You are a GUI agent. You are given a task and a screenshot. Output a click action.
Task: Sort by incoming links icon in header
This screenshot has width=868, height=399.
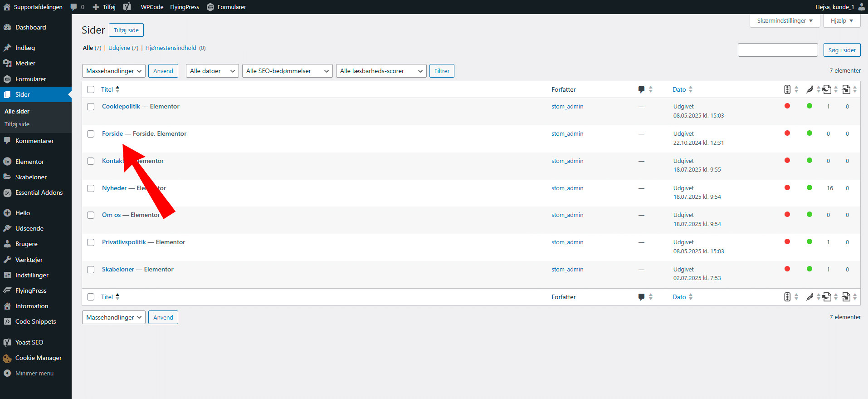(846, 89)
